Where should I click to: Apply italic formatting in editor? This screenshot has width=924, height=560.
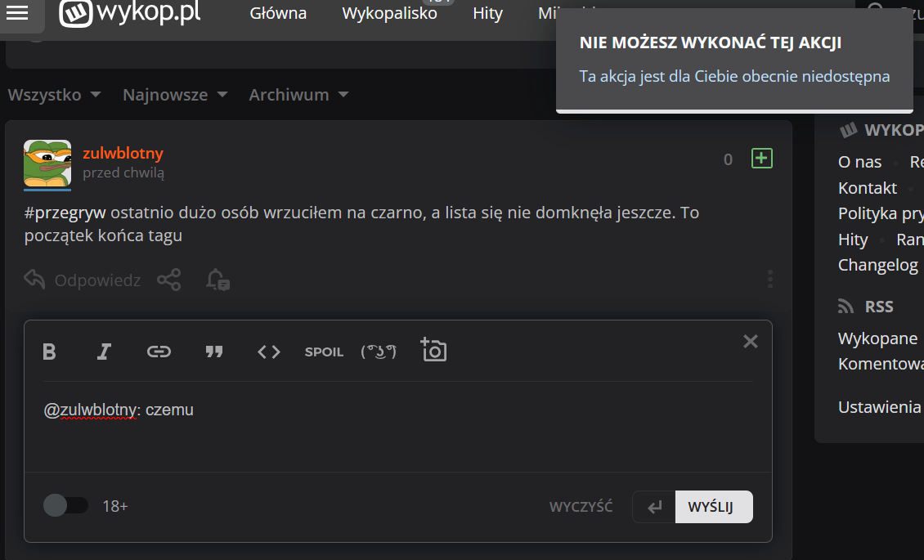point(104,352)
